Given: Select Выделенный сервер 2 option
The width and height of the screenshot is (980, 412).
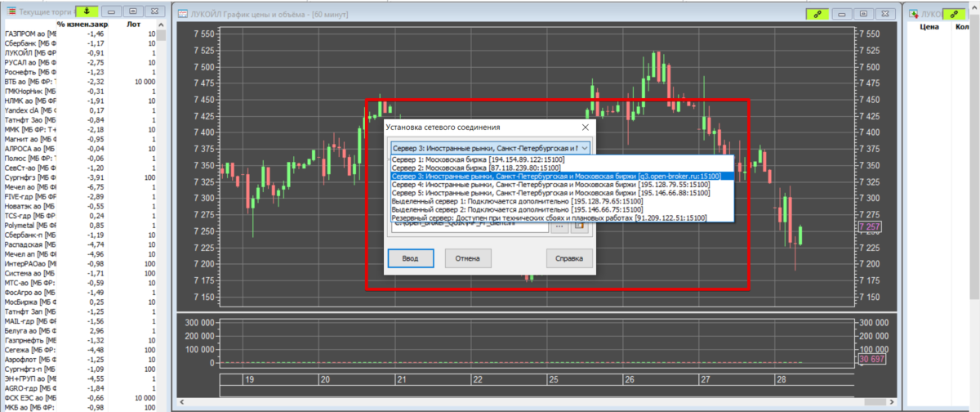Looking at the screenshot, I should point(563,209).
